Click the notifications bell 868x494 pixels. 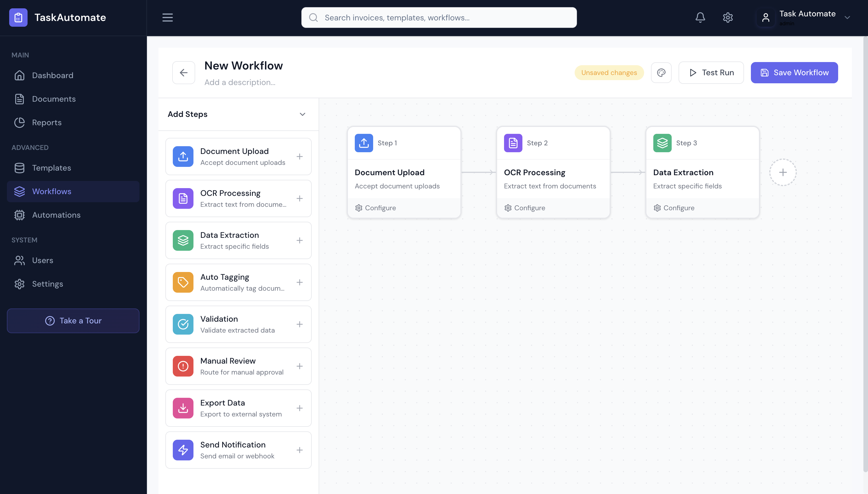click(x=700, y=17)
